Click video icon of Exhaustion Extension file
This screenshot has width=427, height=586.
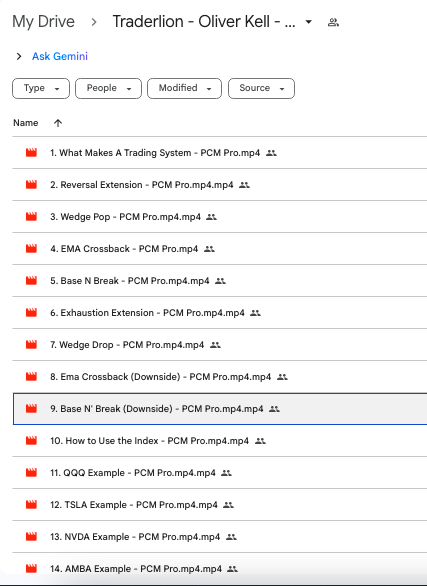pos(31,312)
